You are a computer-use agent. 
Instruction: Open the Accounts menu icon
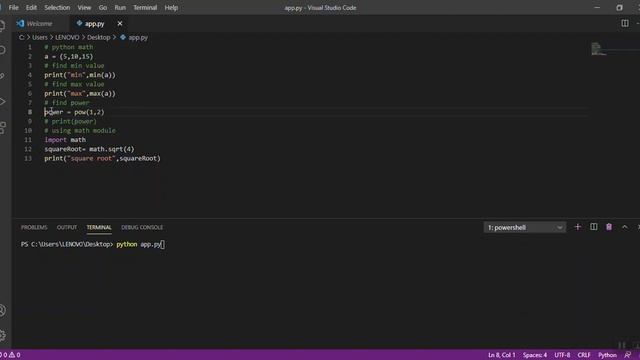point(2,311)
